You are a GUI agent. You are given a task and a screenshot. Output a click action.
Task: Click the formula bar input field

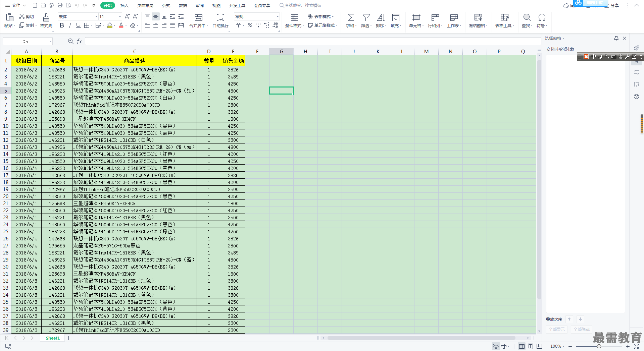click(x=313, y=41)
